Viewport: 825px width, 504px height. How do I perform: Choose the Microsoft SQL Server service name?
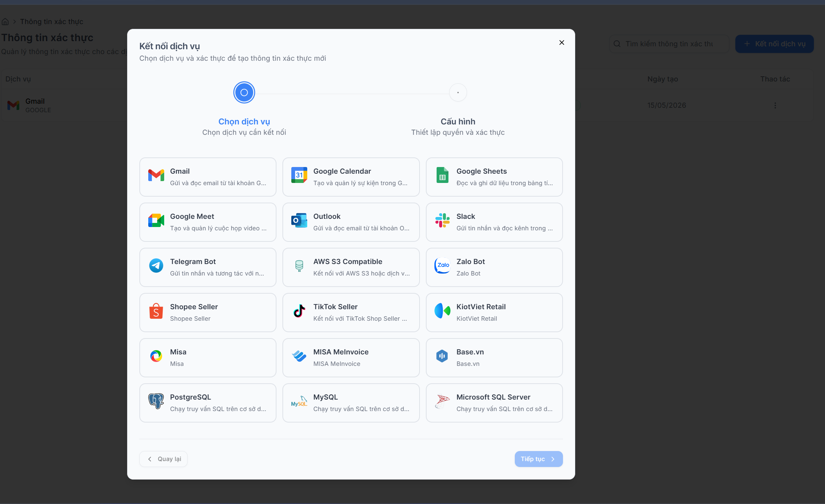pos(493,397)
